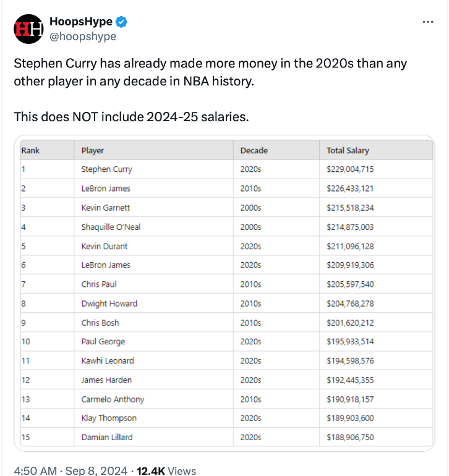This screenshot has width=449, height=476.
Task: Click the Damian Lillard row name
Action: (106, 437)
